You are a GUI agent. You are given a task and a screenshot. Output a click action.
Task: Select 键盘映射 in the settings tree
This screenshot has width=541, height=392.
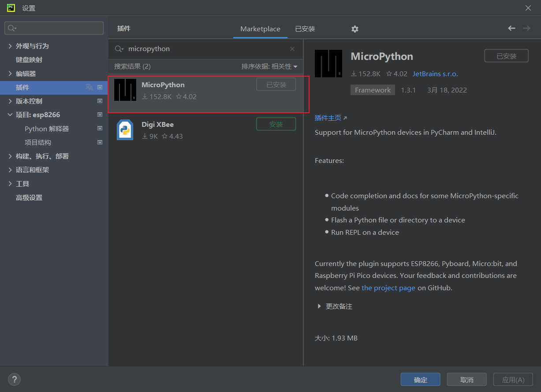(x=29, y=59)
